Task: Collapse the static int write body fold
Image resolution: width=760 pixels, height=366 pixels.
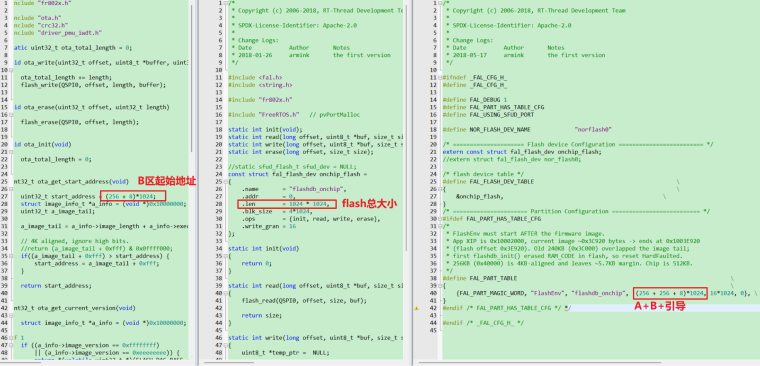Action: pos(225,345)
